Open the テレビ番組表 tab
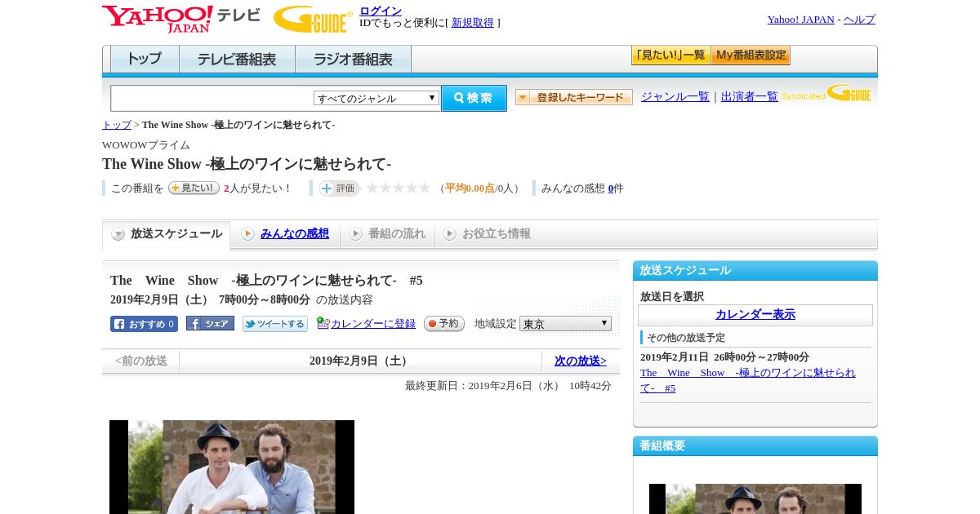The width and height of the screenshot is (980, 514). tap(237, 60)
